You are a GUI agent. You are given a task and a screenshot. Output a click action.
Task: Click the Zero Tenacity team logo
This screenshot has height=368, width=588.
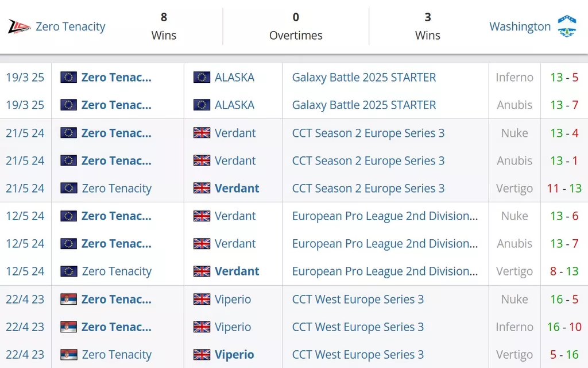pyautogui.click(x=19, y=26)
